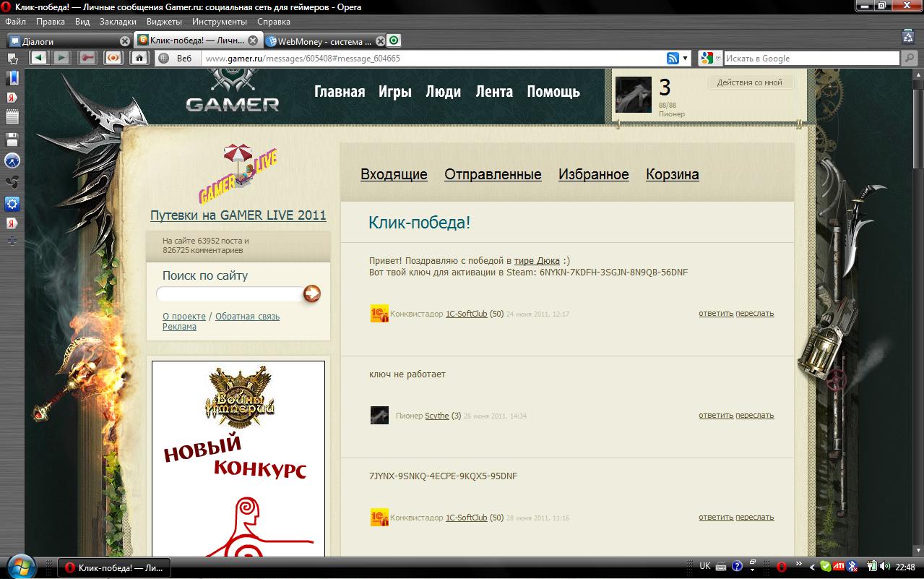Open the Google search engine selector dropdown
924x579 pixels.
tap(709, 59)
